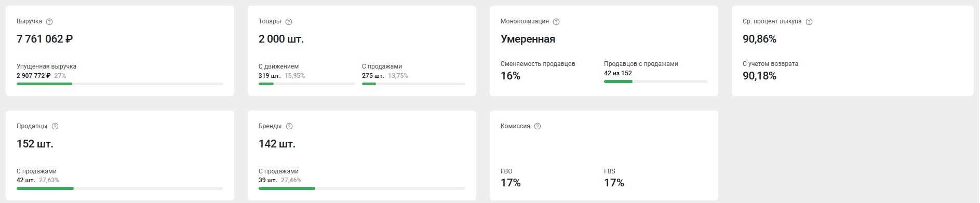Click the question icon next to Монополизация
The image size is (980, 203).
click(556, 22)
